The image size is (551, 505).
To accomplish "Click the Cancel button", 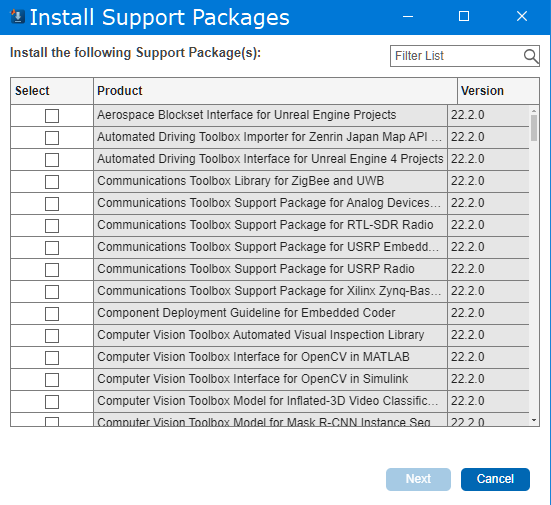I will click(x=495, y=479).
